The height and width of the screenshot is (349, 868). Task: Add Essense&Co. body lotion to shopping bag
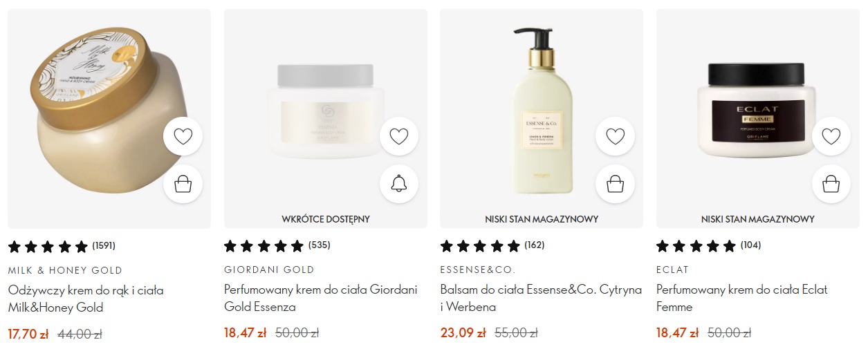point(616,184)
